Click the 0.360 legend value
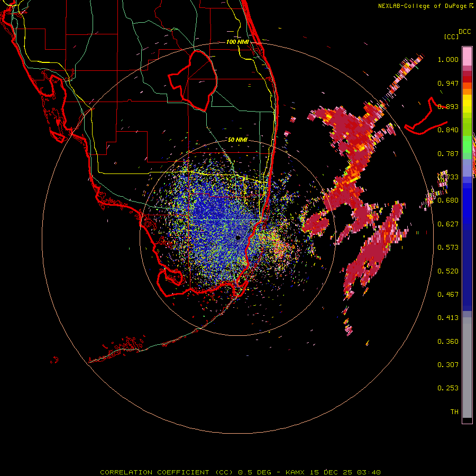The height and width of the screenshot is (476, 476). [448, 342]
